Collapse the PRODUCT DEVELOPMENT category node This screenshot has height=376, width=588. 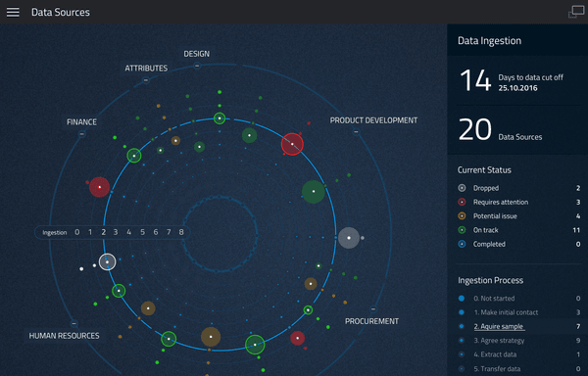356,131
